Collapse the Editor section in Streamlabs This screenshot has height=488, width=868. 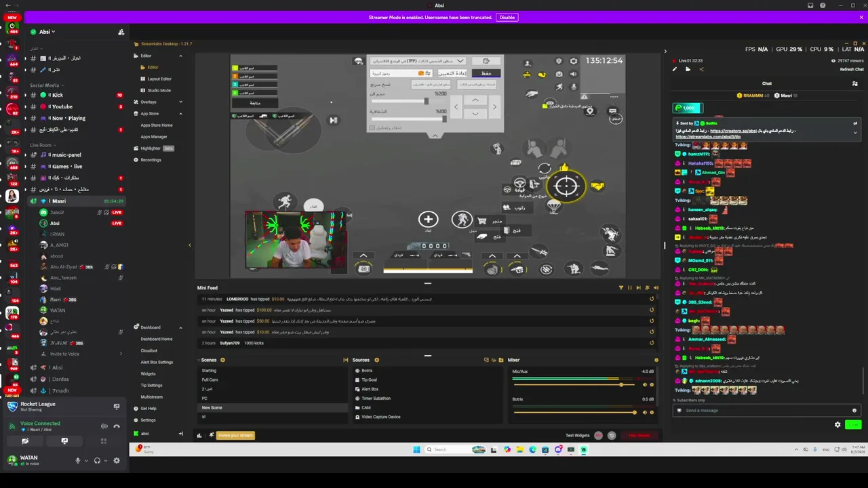(180, 56)
